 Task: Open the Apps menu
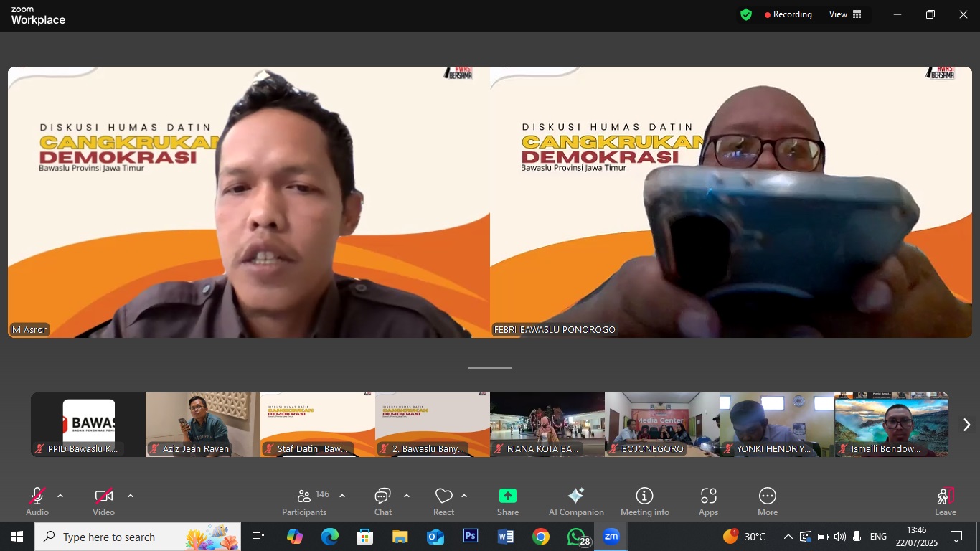point(708,501)
